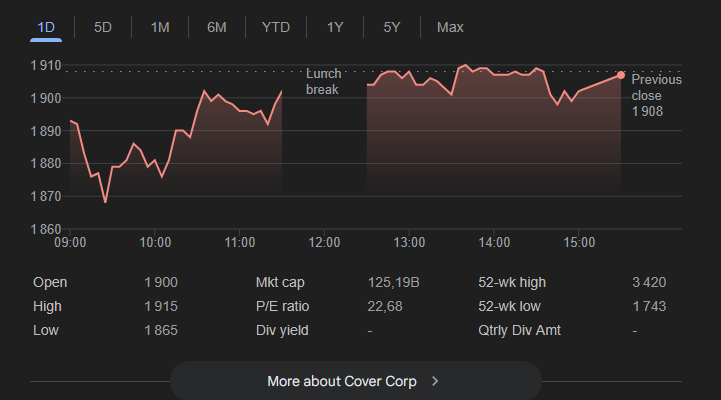Click the 14:00 time axis label
The height and width of the screenshot is (400, 721).
[x=494, y=242]
